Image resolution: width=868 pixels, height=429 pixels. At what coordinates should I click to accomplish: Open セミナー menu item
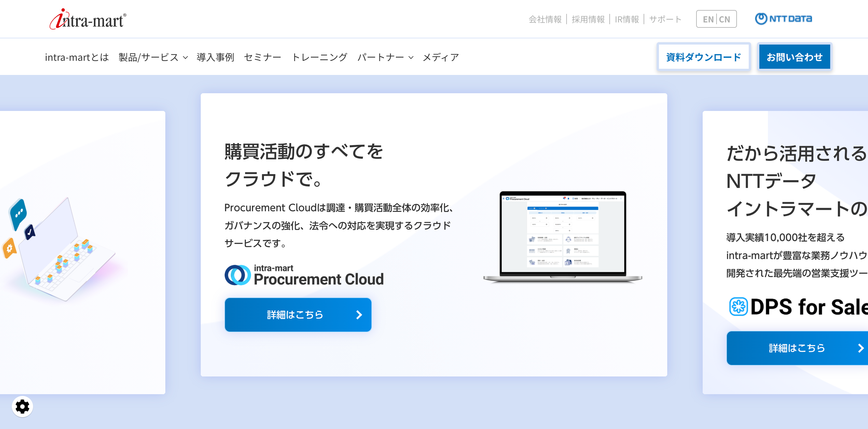(x=262, y=57)
